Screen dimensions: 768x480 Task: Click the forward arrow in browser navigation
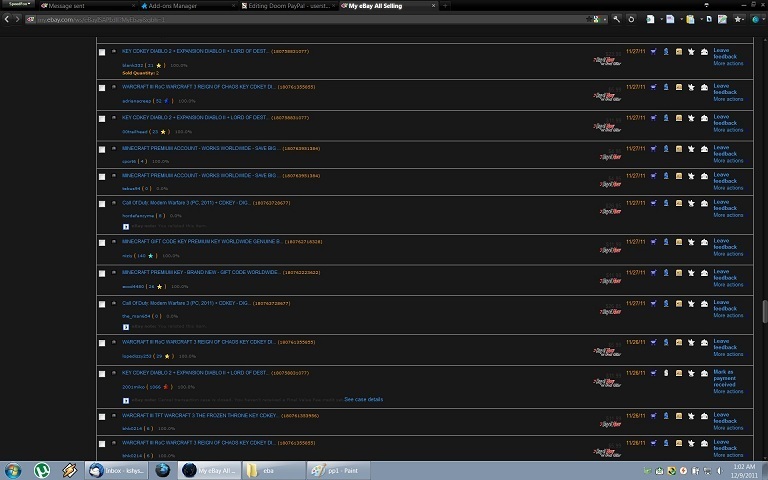tap(17, 19)
